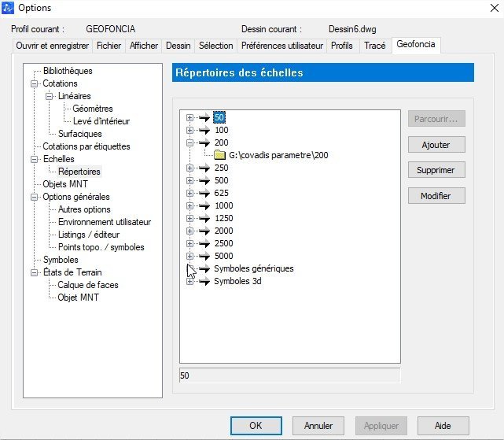
Task: Select Surfaciques tree item
Action: pos(80,134)
